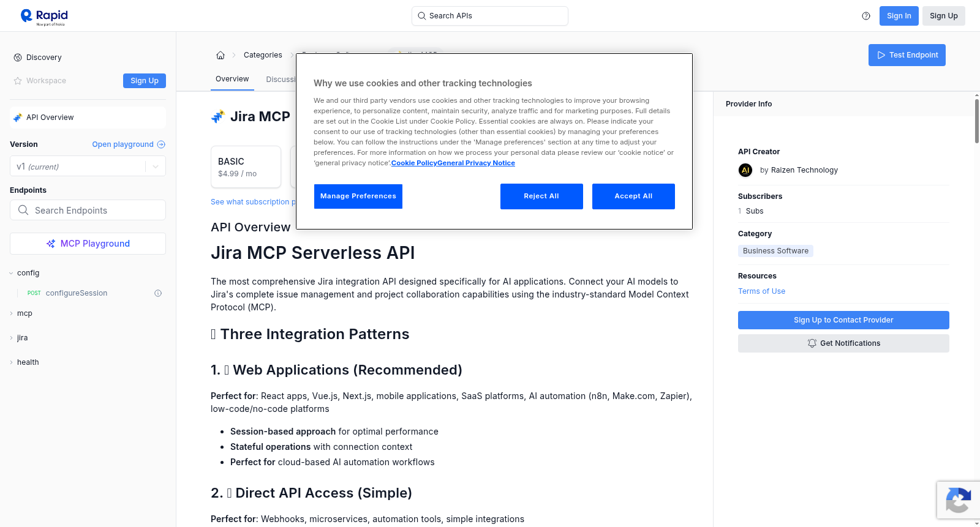Switch to the Discussions tab
Screen dimensions: 980x527
point(281,80)
